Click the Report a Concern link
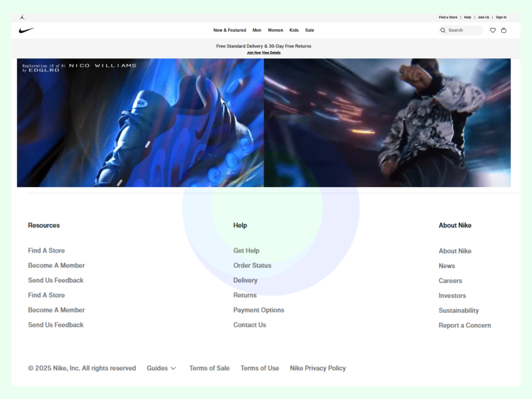The height and width of the screenshot is (399, 532). tap(465, 325)
